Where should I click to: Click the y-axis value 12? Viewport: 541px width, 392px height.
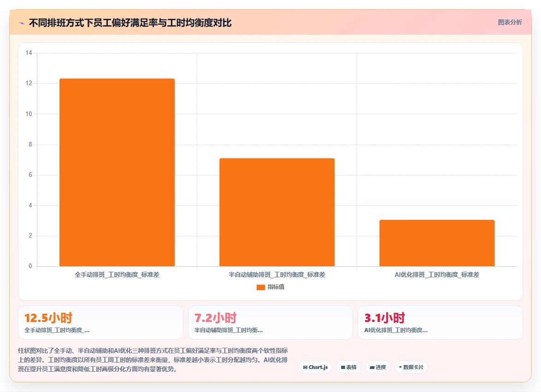click(29, 83)
